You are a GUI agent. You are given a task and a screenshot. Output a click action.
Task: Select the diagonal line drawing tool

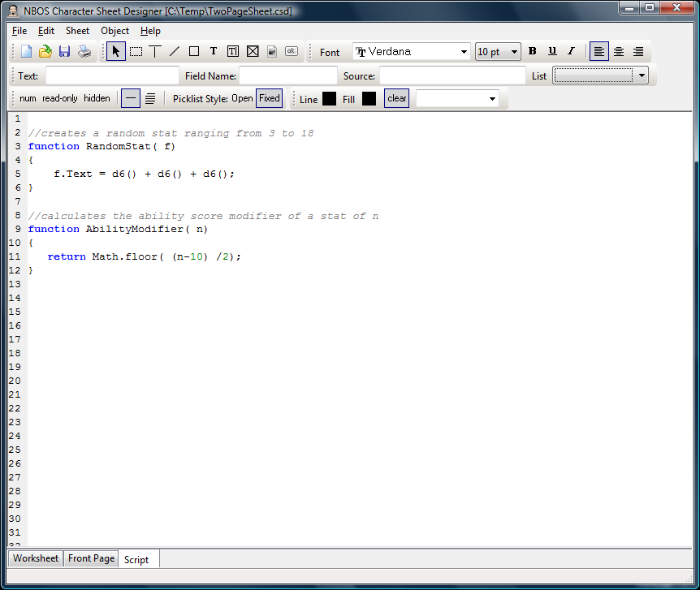[x=175, y=52]
